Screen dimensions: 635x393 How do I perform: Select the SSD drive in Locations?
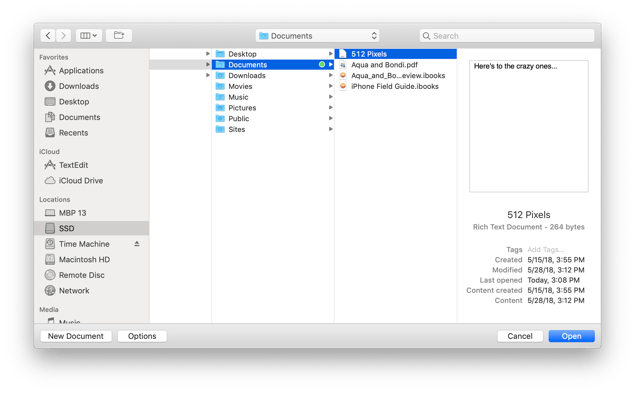point(92,228)
